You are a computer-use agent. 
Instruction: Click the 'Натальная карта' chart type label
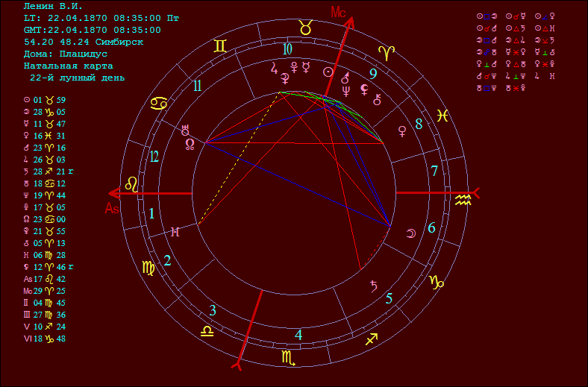point(68,66)
